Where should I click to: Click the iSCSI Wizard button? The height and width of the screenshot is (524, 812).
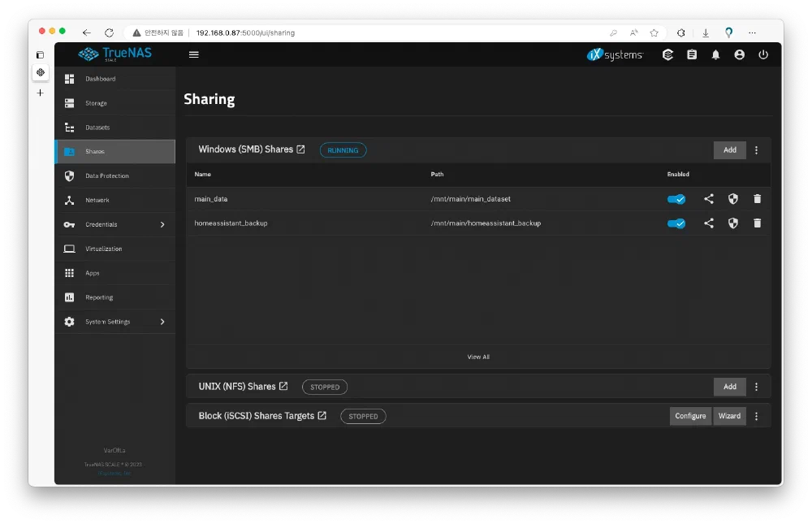coord(729,416)
